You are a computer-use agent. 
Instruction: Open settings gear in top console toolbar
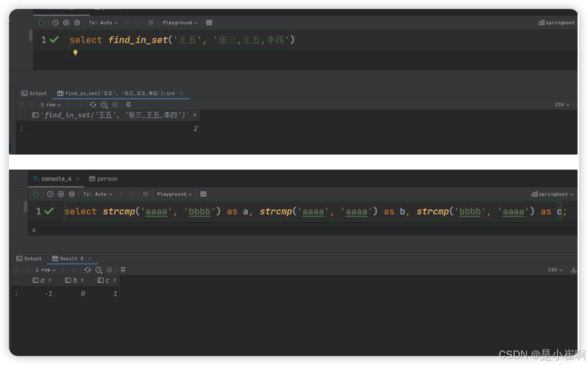[77, 22]
